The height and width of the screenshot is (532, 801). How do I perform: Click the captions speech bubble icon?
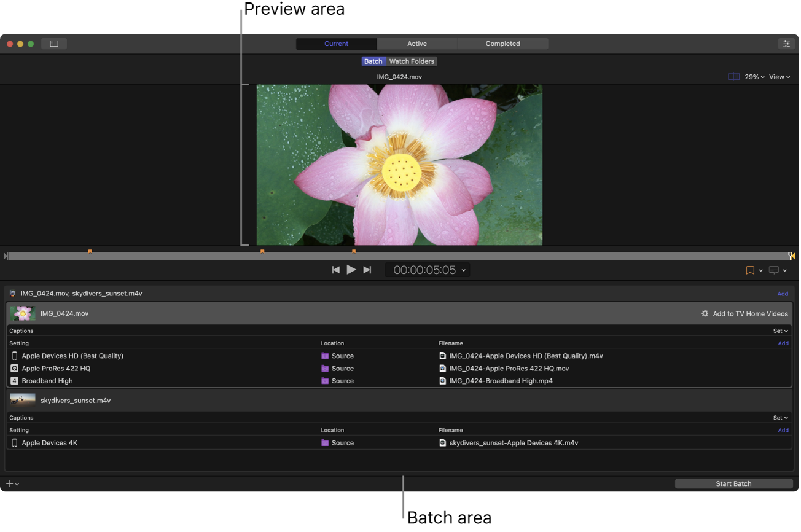[774, 270]
